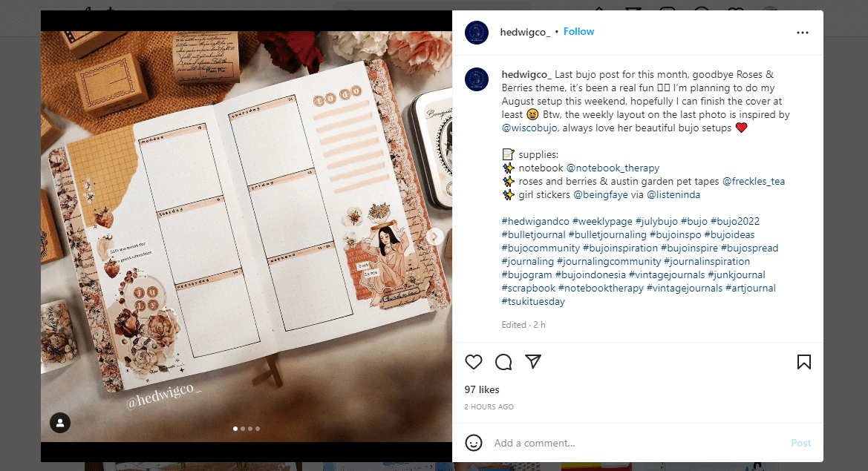Click the Add a comment field
The image size is (868, 471).
pos(636,443)
